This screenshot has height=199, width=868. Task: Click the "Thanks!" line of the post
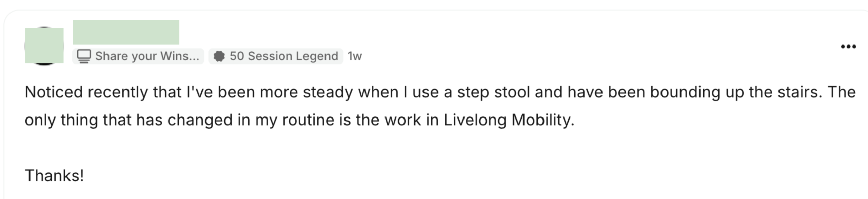(x=54, y=176)
